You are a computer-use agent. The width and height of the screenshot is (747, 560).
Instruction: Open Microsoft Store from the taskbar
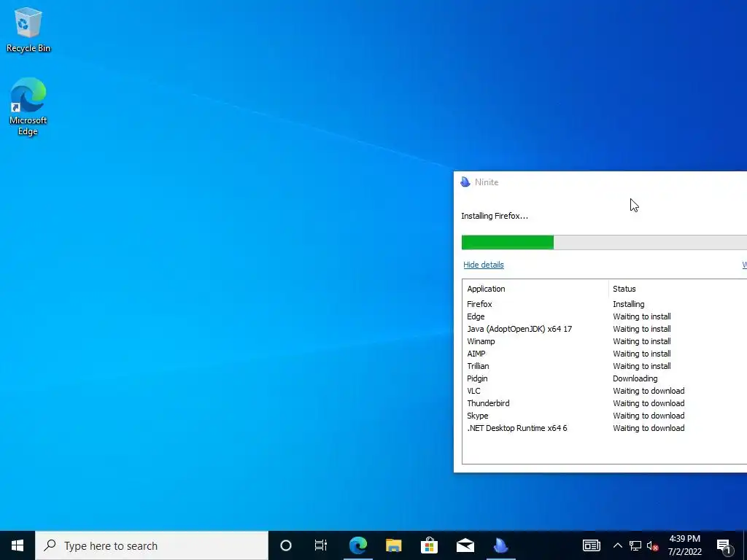point(429,545)
